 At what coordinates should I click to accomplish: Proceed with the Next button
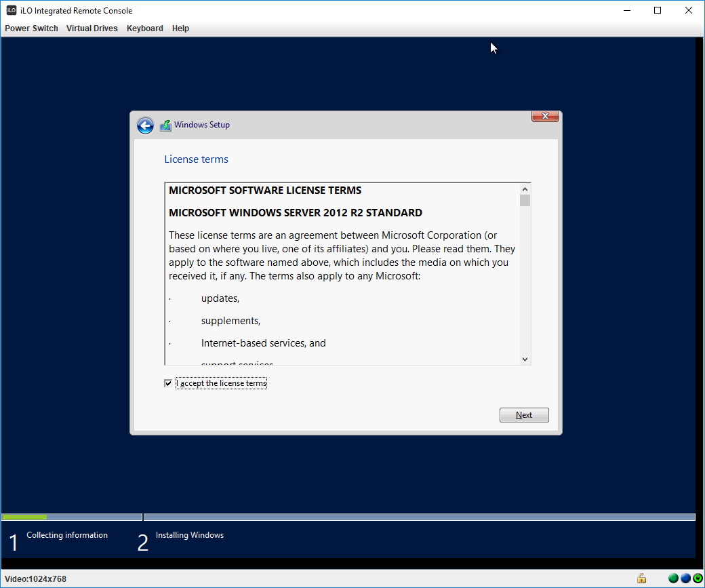tap(524, 415)
